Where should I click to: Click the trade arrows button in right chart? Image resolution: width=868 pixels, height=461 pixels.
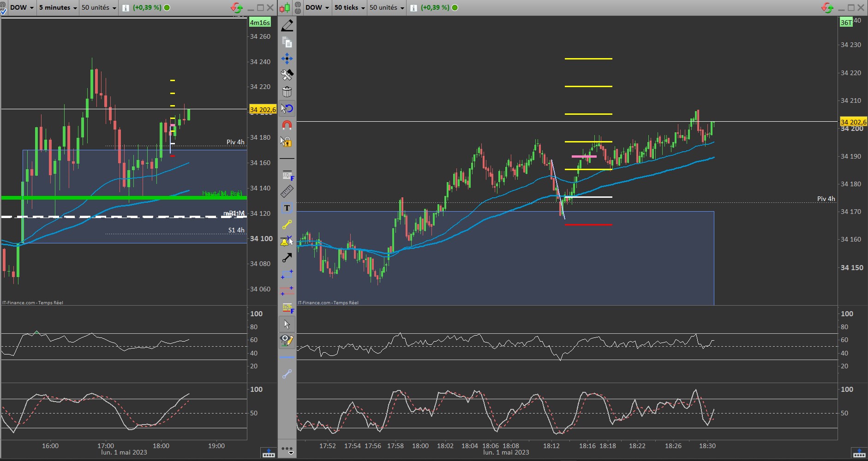(x=827, y=7)
